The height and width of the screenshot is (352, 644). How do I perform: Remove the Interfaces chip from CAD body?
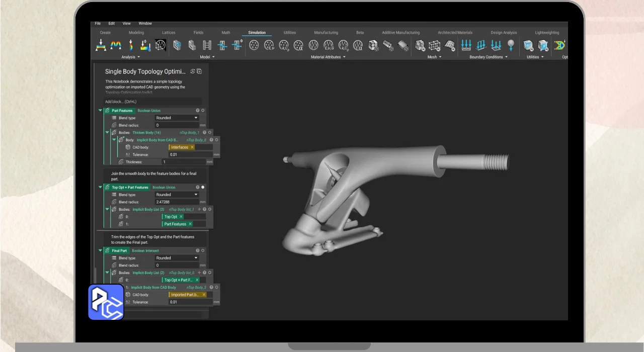192,147
